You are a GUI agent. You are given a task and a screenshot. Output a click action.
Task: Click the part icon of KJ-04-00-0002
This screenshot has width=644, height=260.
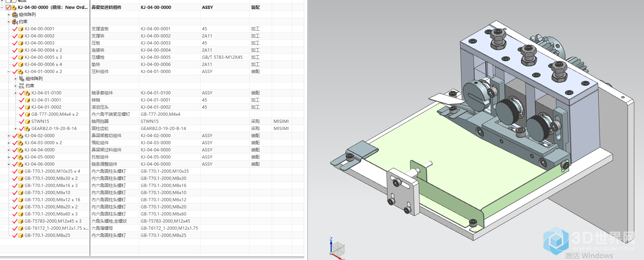point(21,36)
